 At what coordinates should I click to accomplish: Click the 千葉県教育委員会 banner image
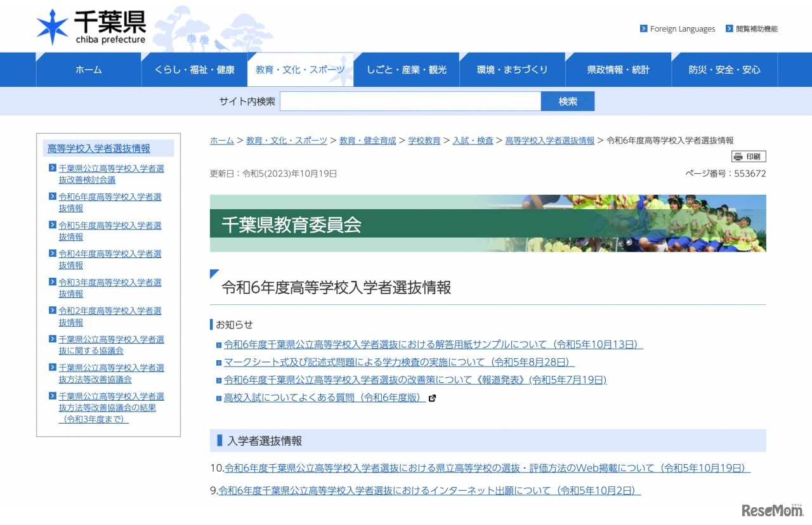tap(488, 223)
